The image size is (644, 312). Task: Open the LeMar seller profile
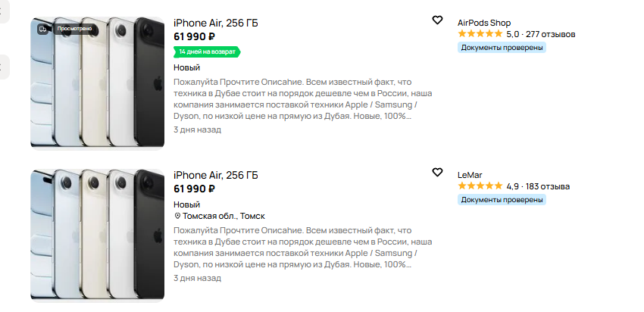(x=470, y=174)
